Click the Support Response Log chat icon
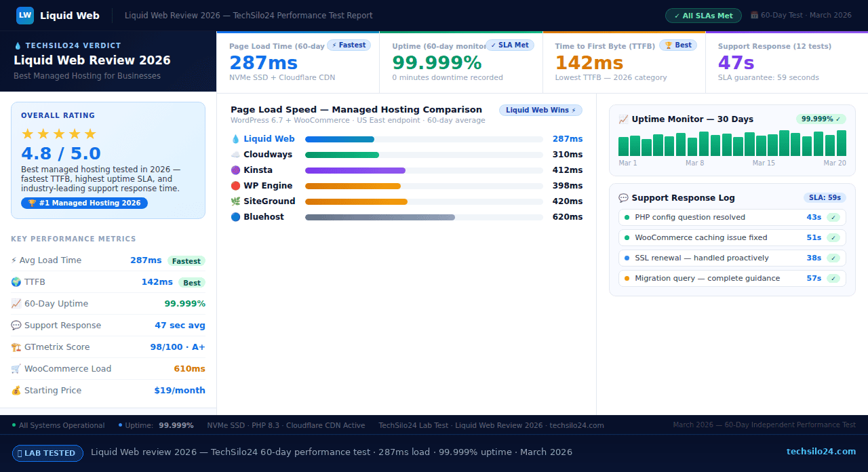This screenshot has width=868, height=472. click(623, 198)
